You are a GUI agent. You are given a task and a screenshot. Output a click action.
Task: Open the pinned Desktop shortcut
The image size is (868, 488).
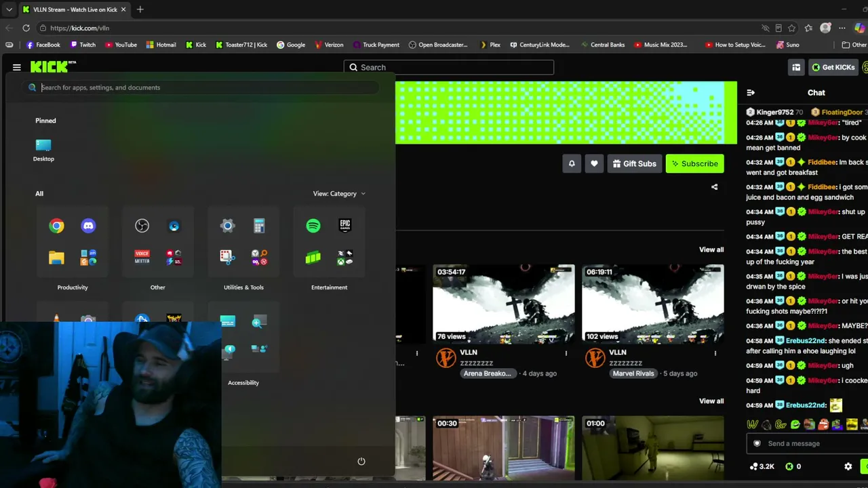point(43,150)
